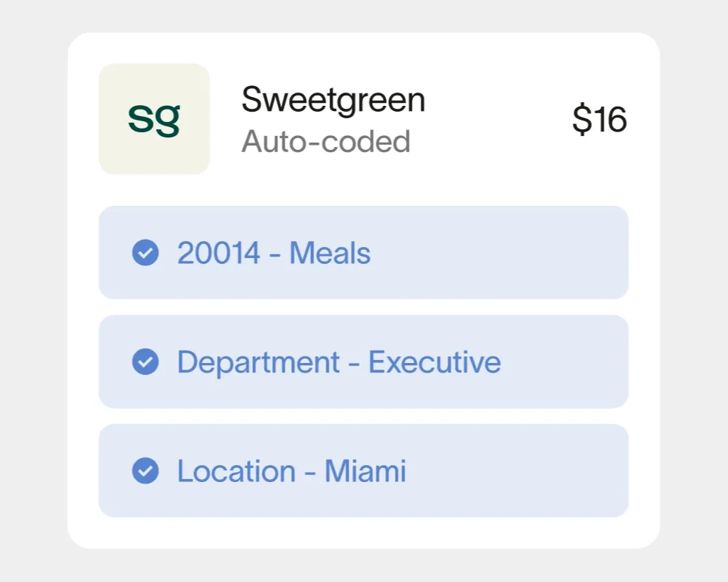Click the word "Location" in the third row
Image resolution: width=728 pixels, height=582 pixels.
pyautogui.click(x=236, y=470)
